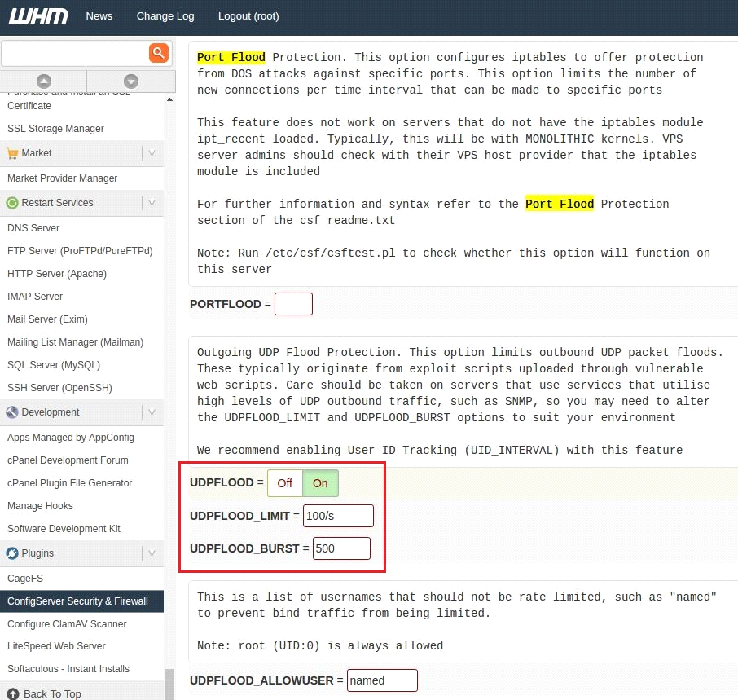
Task: Open Configure ClamAV Scanner
Action: tap(67, 624)
